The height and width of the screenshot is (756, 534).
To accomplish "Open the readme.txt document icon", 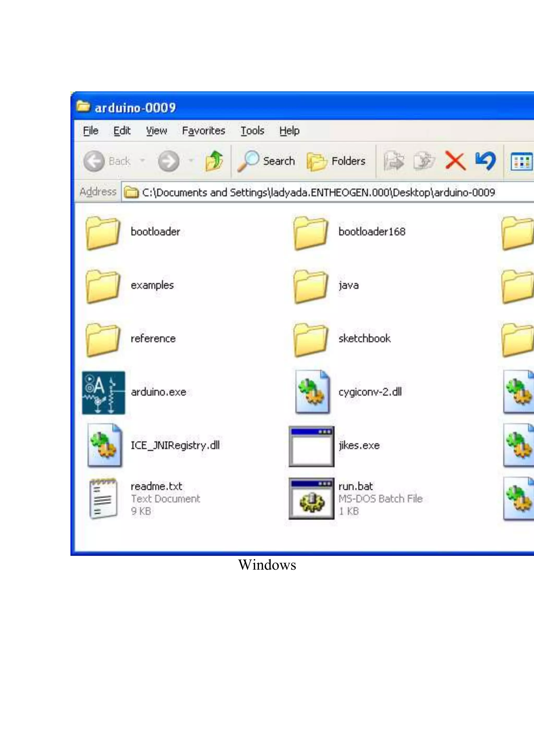I will pos(103,499).
